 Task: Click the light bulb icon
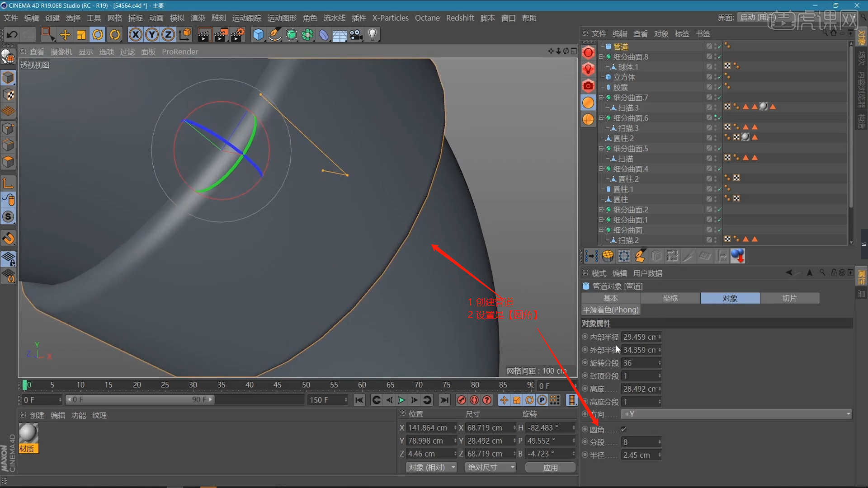pos(372,35)
